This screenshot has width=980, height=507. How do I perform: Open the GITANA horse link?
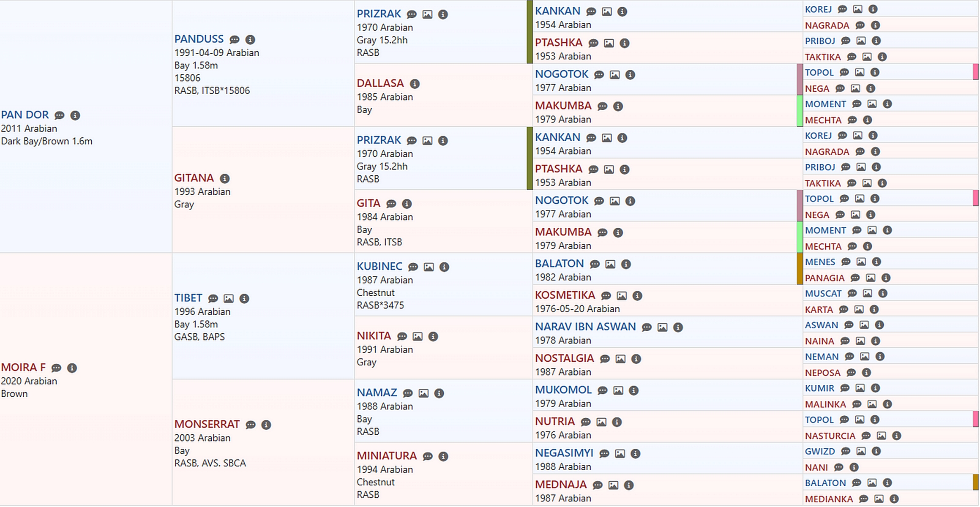(x=194, y=178)
